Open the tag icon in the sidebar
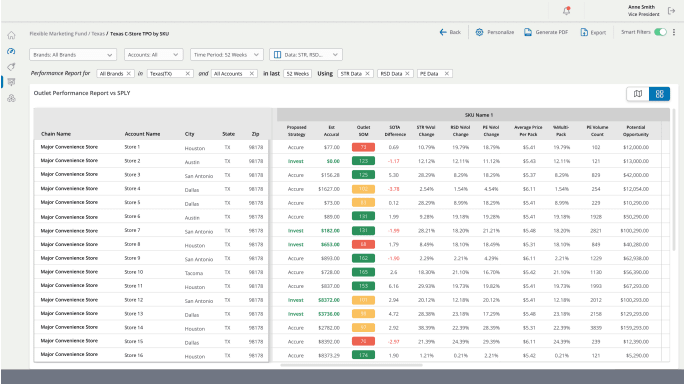This screenshot has width=684, height=384. 11,67
